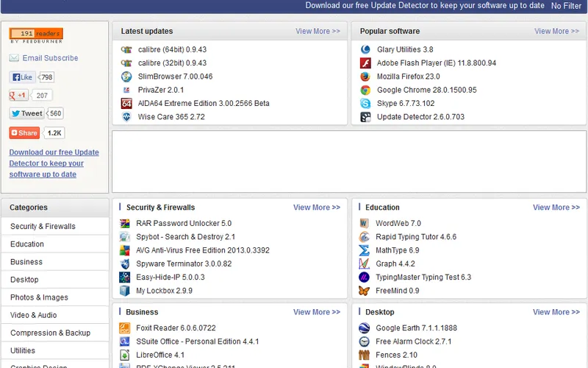Viewport: 588px width, 368px height.
Task: Click the Adobe Flash Player icon
Action: click(x=365, y=63)
